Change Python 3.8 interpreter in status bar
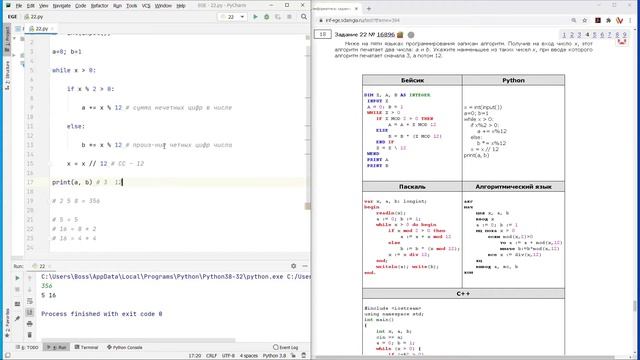Viewport: 640px width, 360px height. click(274, 356)
